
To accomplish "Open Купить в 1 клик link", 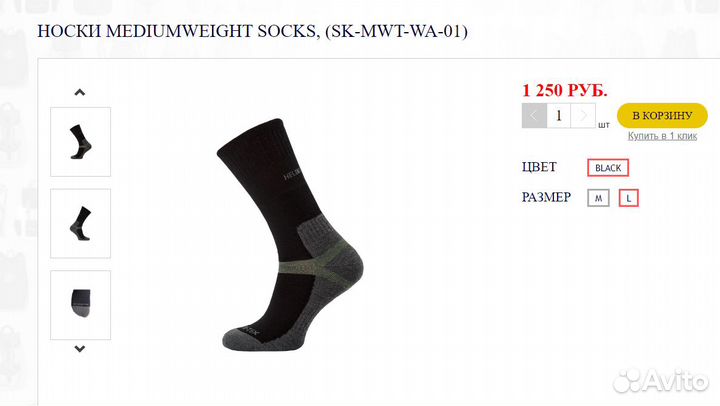I will [x=662, y=136].
